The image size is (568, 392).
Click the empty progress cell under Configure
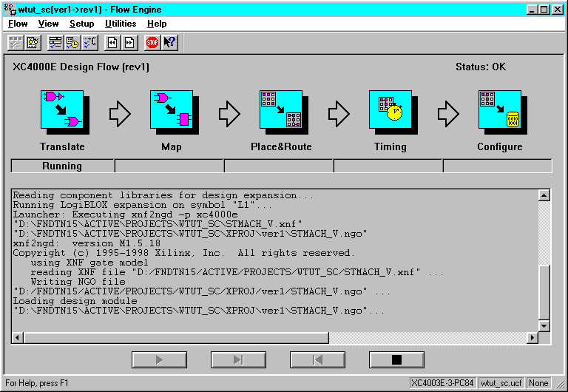point(498,166)
